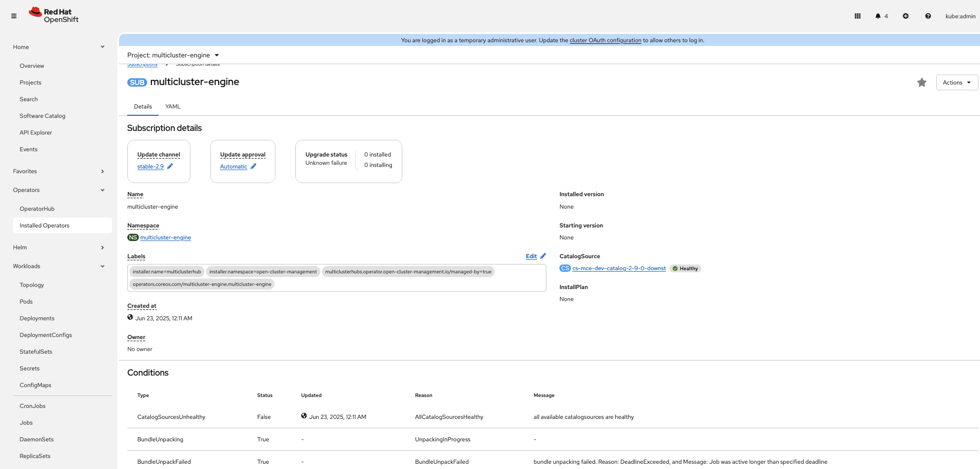Open Events in the sidebar

[29, 149]
